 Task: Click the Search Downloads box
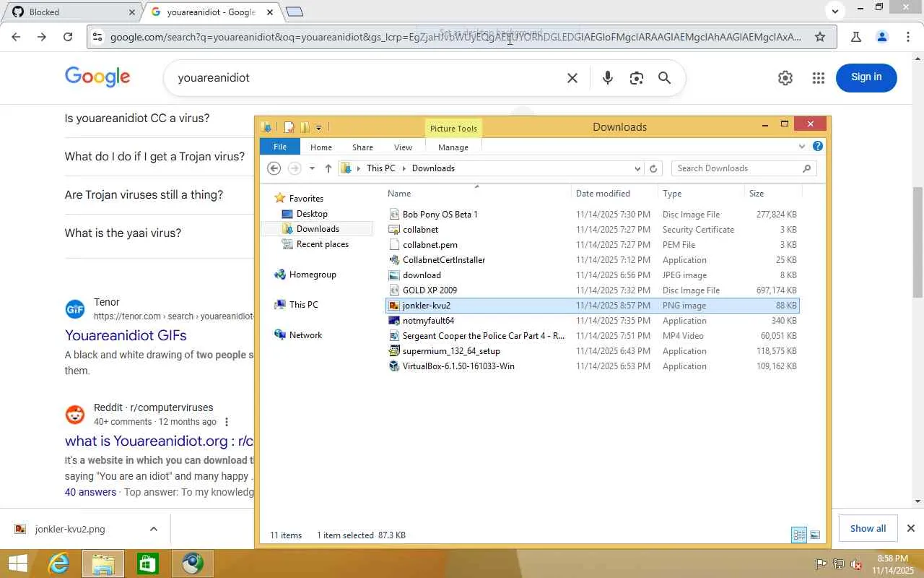pos(744,168)
